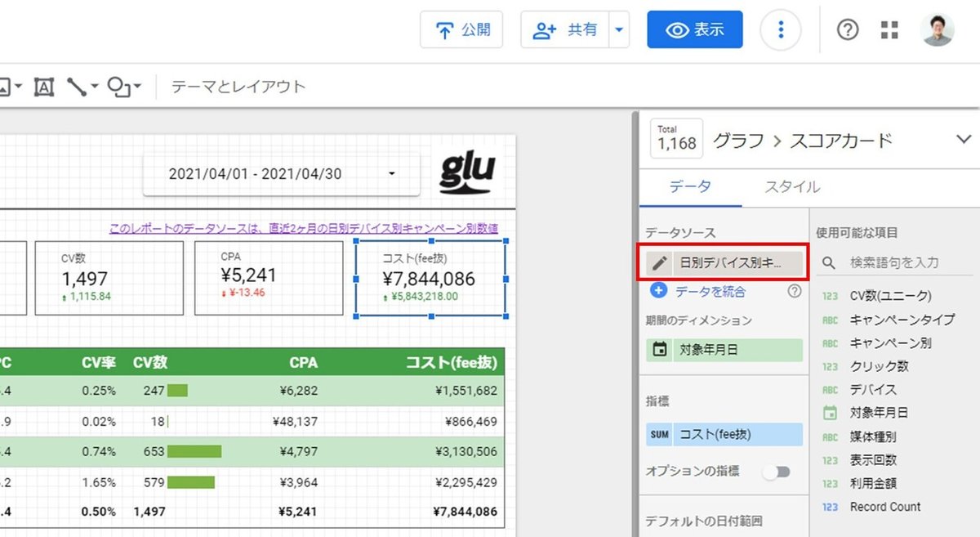Open the date range selector 2021/04/01 - 2021/04/30

pyautogui.click(x=281, y=173)
